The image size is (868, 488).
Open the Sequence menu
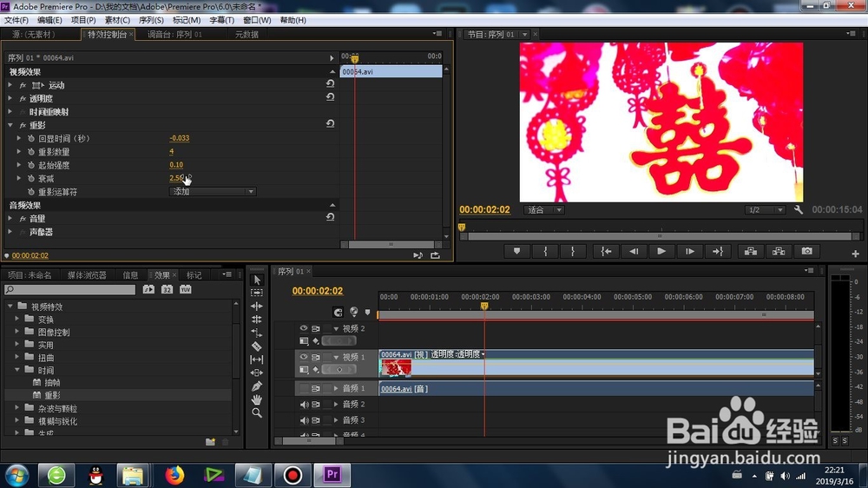150,20
